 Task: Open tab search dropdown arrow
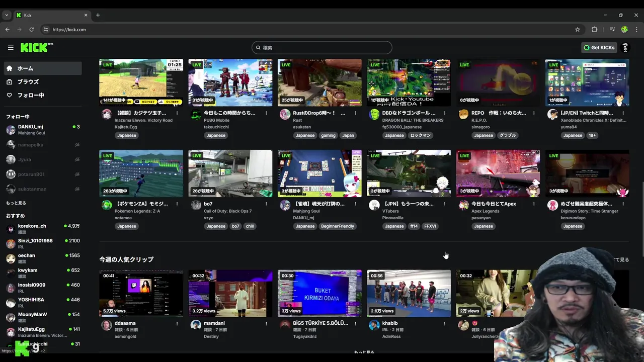click(x=7, y=15)
